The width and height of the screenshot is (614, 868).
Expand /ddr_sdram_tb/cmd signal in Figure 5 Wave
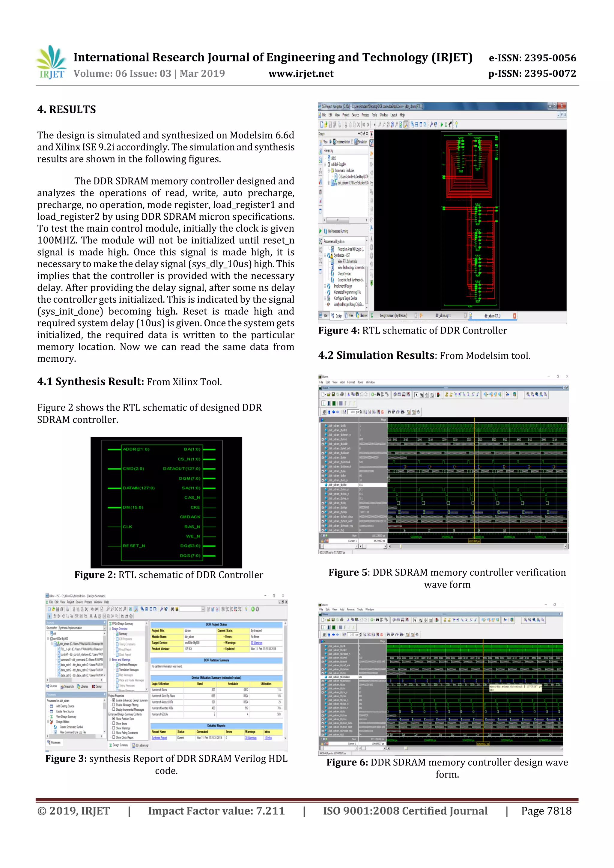pos(323,439)
